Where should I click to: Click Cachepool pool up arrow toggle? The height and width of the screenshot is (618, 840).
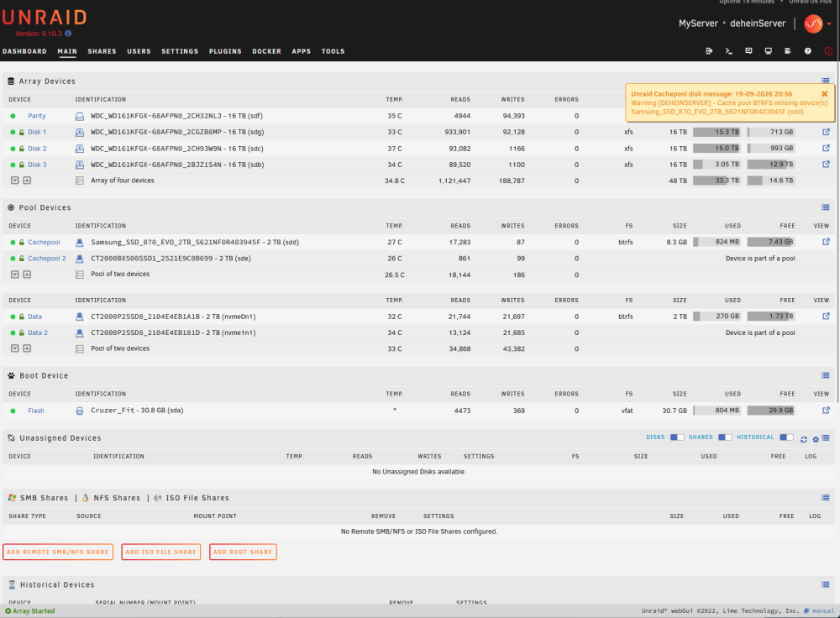27,275
